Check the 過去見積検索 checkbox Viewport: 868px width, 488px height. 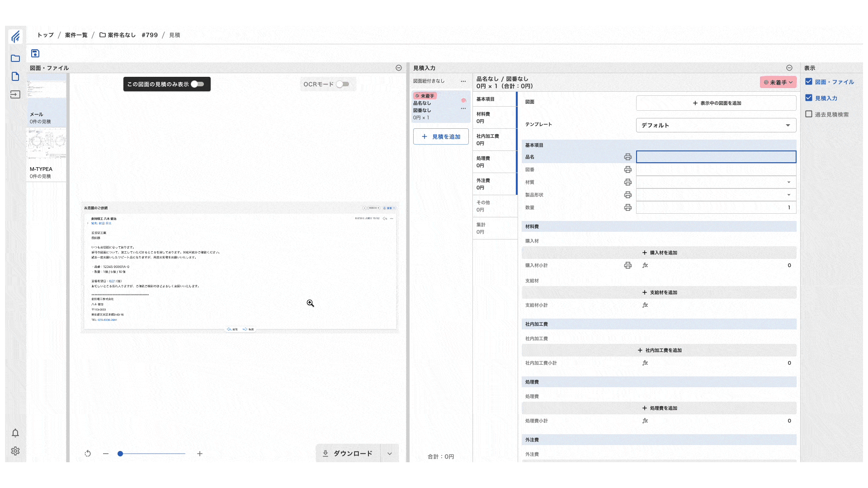809,114
